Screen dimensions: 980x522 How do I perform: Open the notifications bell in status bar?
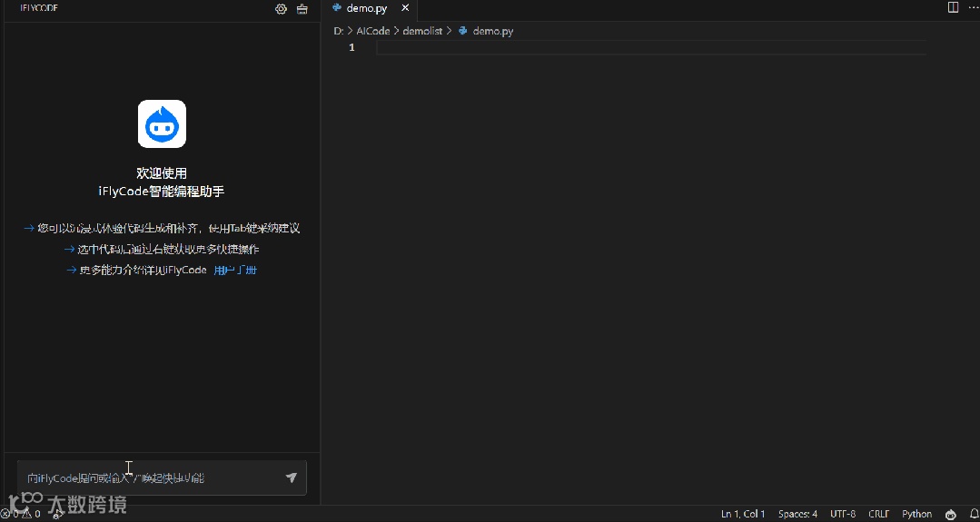[973, 515]
